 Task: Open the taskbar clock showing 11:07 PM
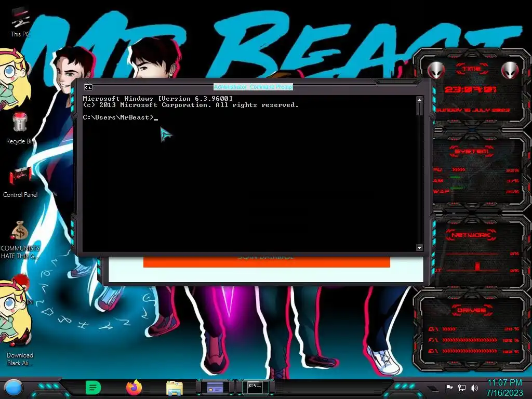coord(504,388)
